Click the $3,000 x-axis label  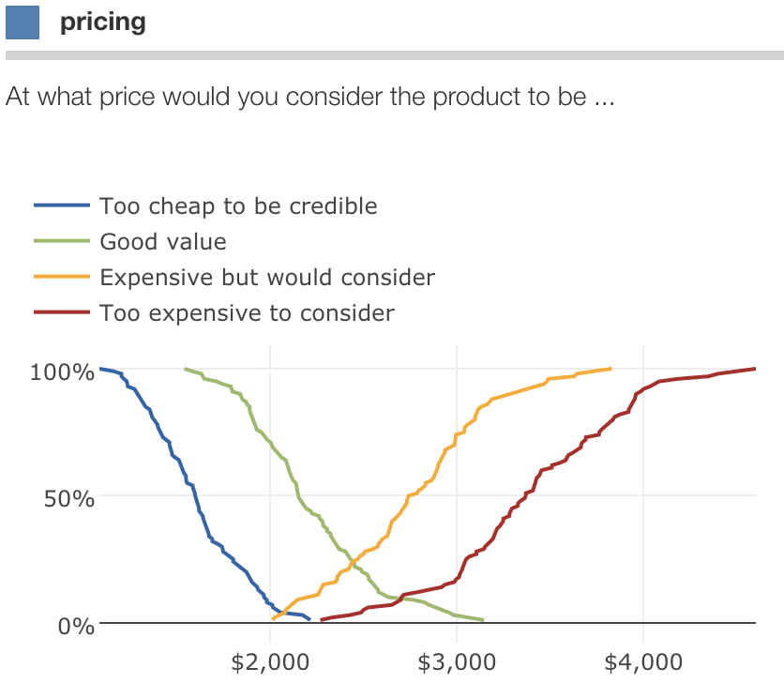pos(457,661)
